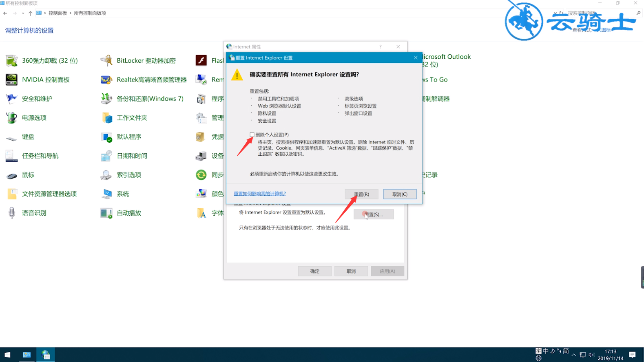Open the 凭据管理器 icon
This screenshot has width=644, height=362.
point(201,137)
